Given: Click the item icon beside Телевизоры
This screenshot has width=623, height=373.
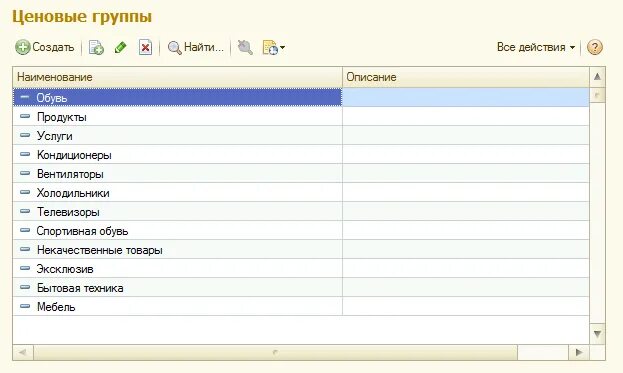Looking at the screenshot, I should pos(25,211).
